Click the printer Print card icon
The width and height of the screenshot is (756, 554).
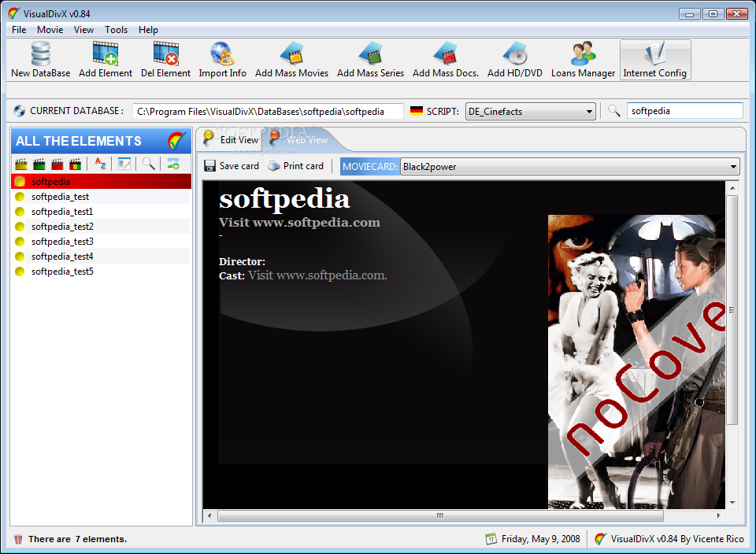tap(274, 166)
